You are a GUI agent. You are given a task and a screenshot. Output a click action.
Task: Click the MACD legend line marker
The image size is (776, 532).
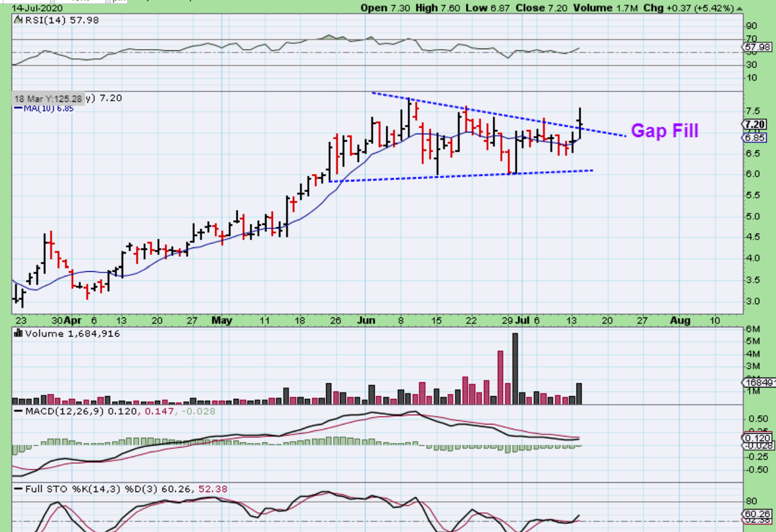18,411
